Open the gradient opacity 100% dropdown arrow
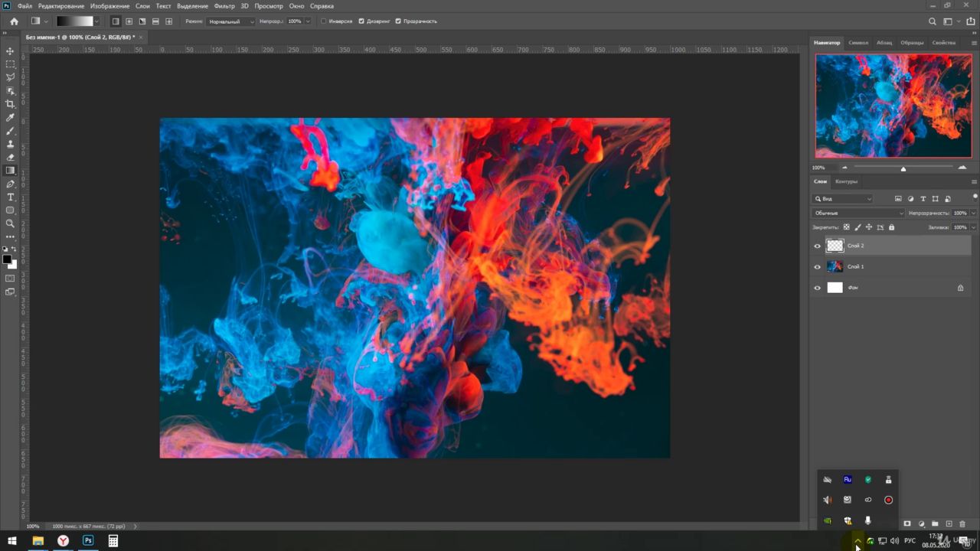 [x=308, y=21]
